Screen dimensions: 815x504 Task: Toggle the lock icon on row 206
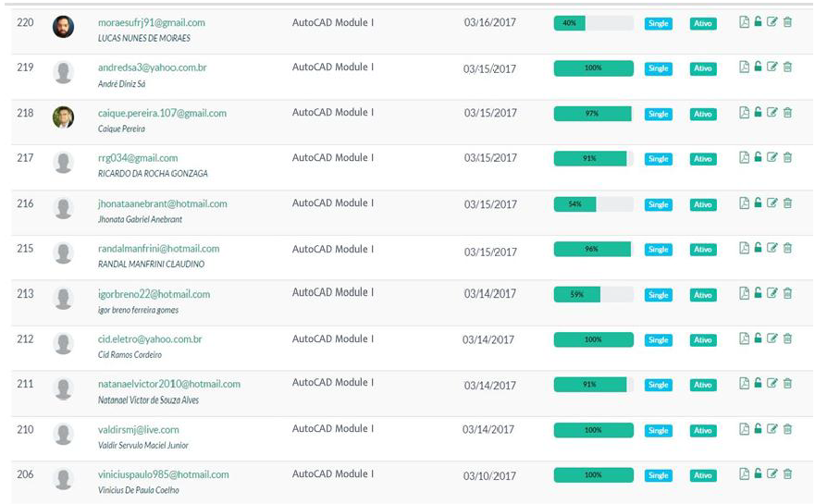click(x=758, y=473)
